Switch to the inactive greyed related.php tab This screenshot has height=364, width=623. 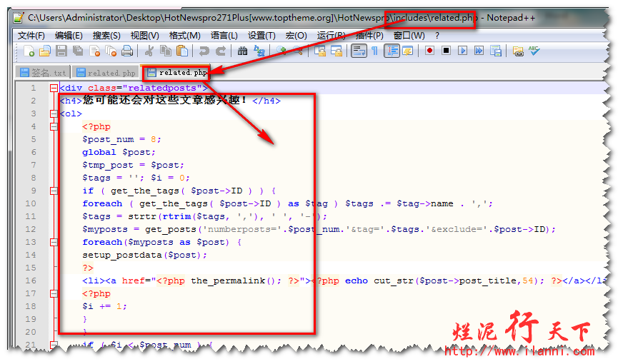[106, 73]
